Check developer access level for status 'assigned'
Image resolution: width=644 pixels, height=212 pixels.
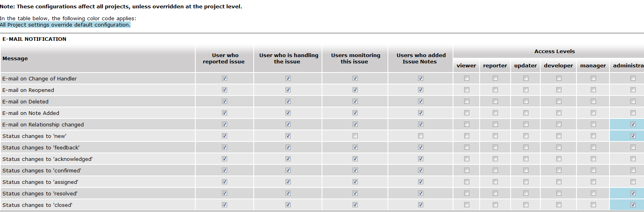[x=559, y=182]
